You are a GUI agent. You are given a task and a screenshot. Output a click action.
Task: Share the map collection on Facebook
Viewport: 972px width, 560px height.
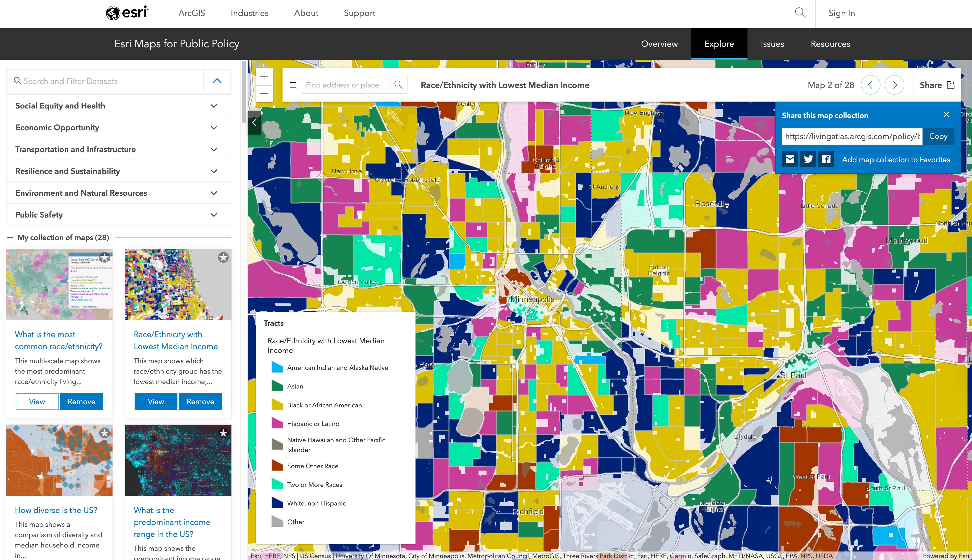826,159
